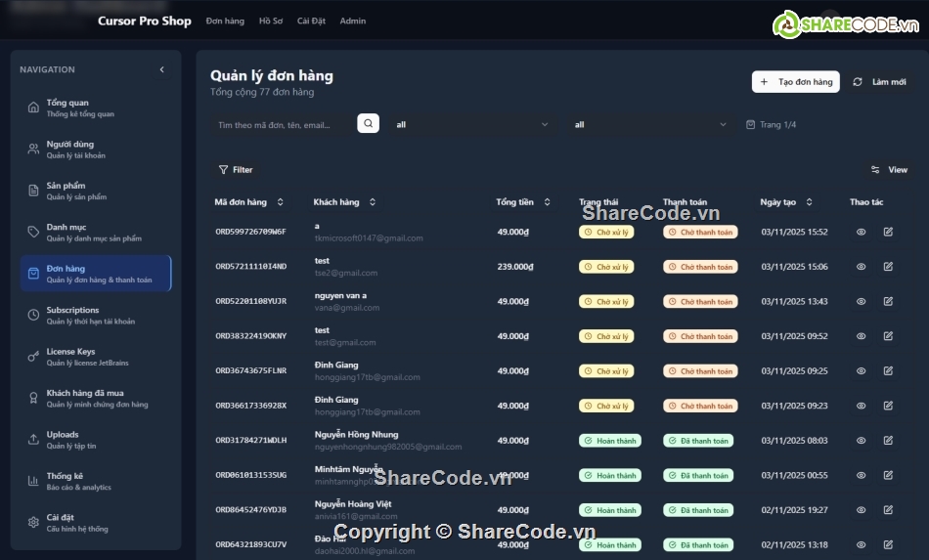The width and height of the screenshot is (929, 560).
Task: Open Danh mục sidebar section
Action: pyautogui.click(x=96, y=232)
